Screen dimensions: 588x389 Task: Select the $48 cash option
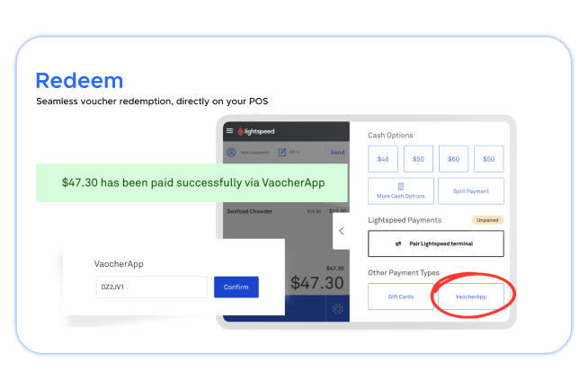click(x=383, y=159)
